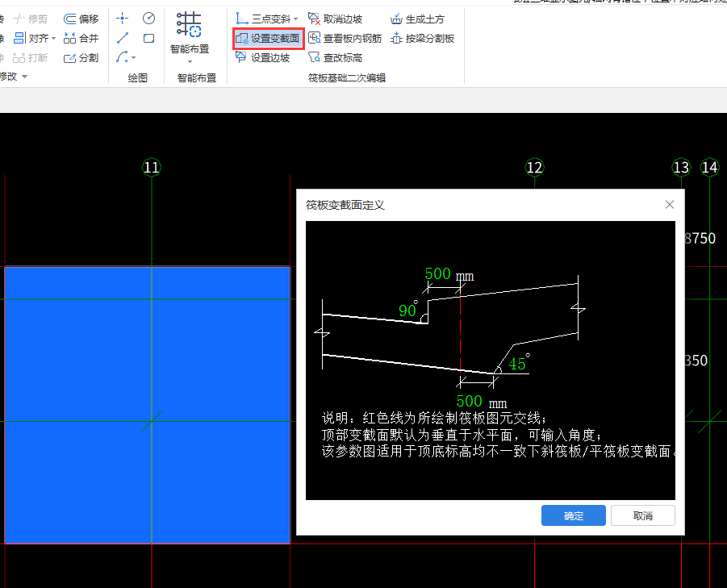727x588 pixels.
Task: Select the circle drawing tool
Action: coord(148,19)
